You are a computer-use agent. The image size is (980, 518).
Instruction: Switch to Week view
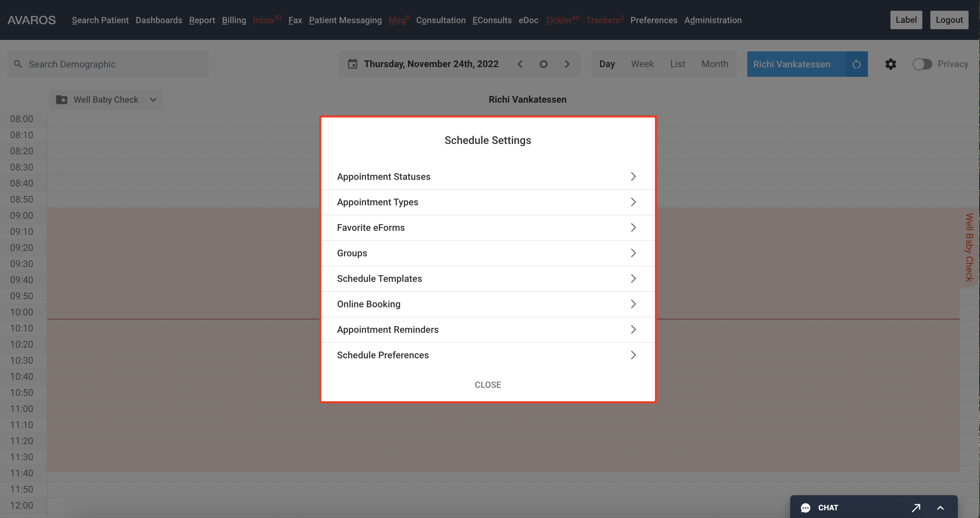coord(642,64)
